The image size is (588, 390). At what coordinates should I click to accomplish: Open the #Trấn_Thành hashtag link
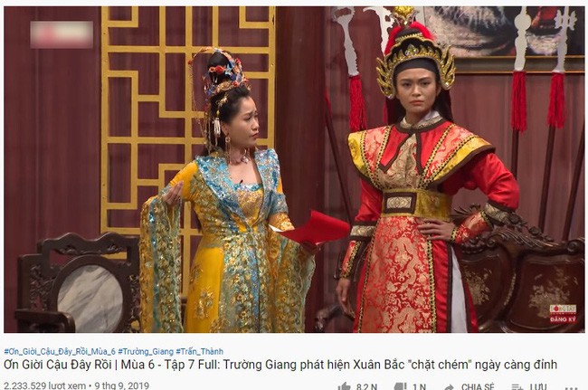point(200,351)
